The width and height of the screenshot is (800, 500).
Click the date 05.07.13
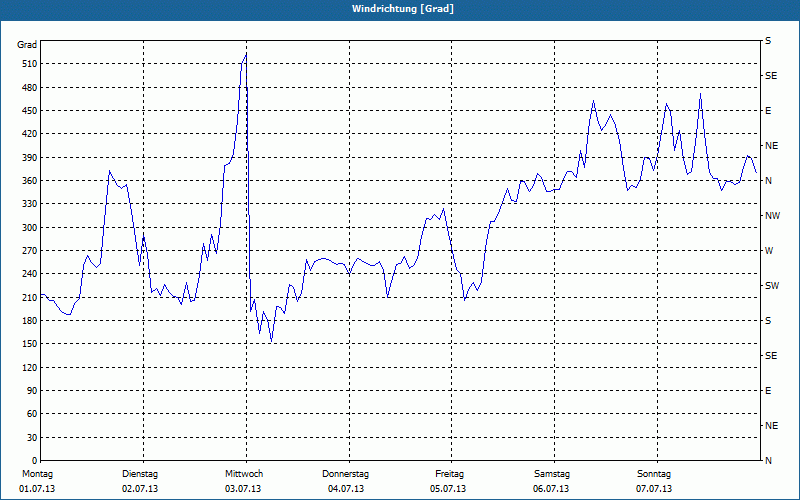[448, 489]
